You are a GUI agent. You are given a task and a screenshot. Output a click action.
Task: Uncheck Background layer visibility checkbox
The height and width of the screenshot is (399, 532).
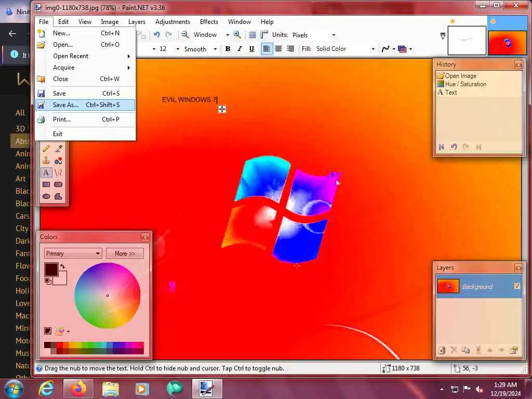(x=517, y=286)
